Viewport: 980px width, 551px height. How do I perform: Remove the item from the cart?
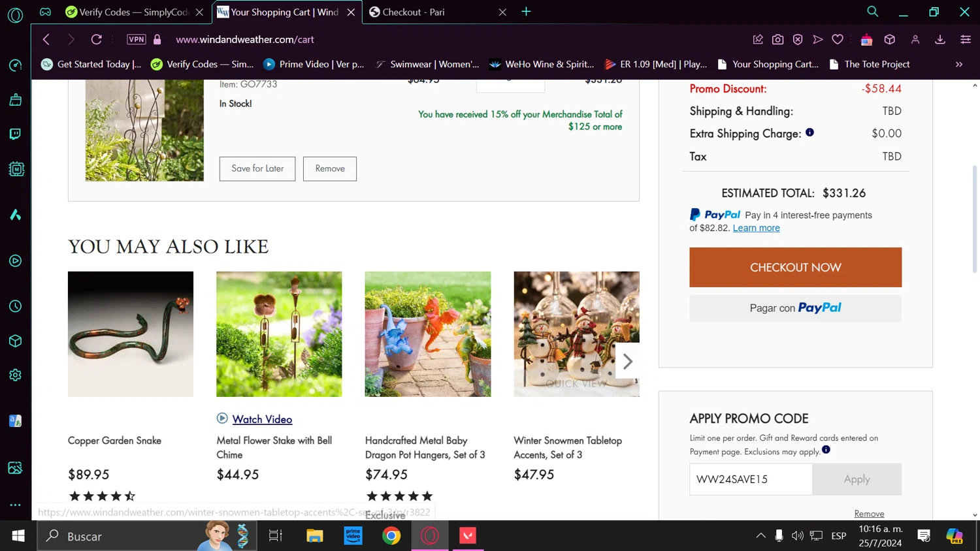330,168
